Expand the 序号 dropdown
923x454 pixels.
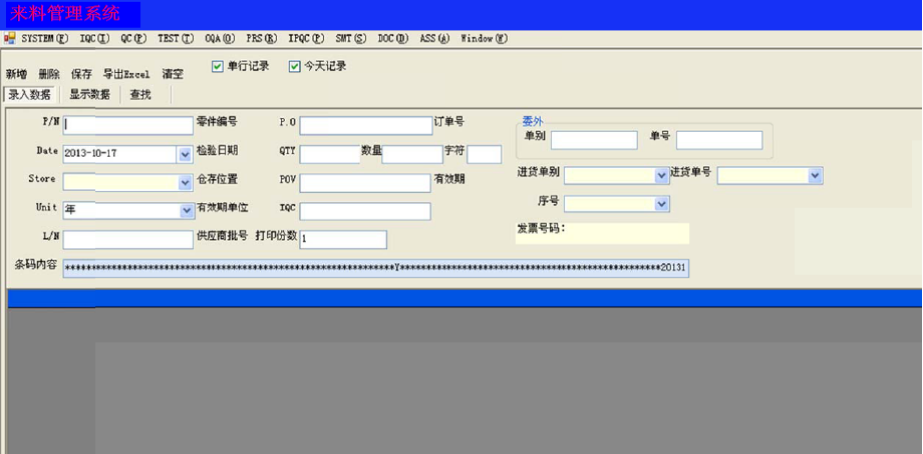(x=661, y=204)
